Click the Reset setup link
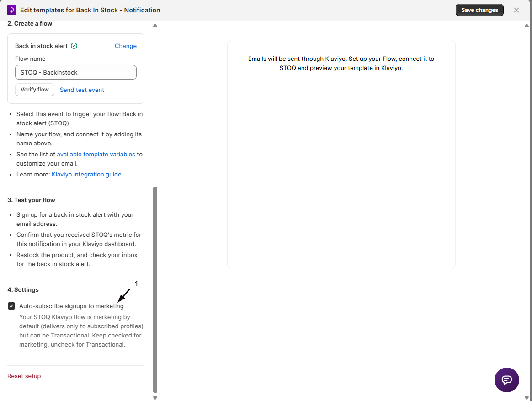 tap(24, 376)
